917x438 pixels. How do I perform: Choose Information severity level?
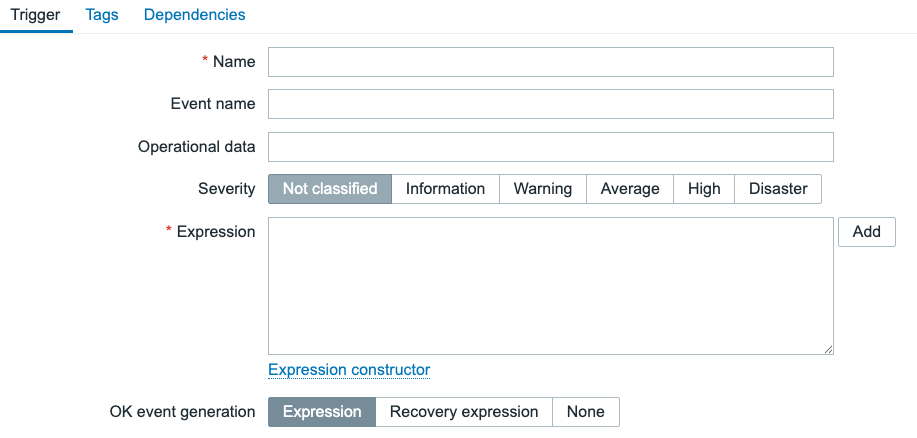[x=445, y=189]
